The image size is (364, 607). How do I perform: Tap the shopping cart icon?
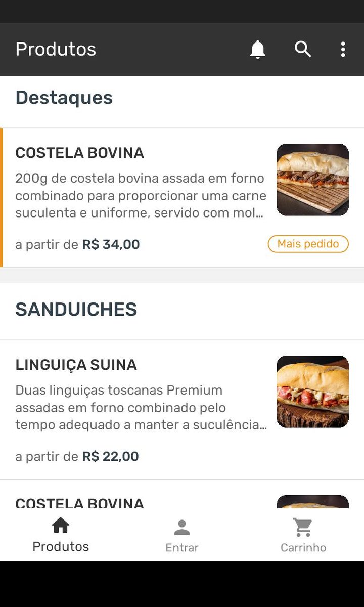click(303, 528)
